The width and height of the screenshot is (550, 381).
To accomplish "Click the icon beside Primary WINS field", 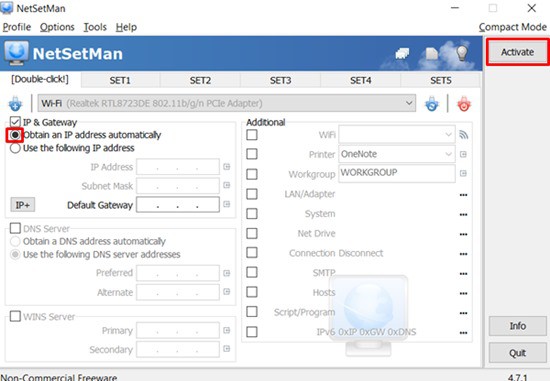I will click(227, 330).
